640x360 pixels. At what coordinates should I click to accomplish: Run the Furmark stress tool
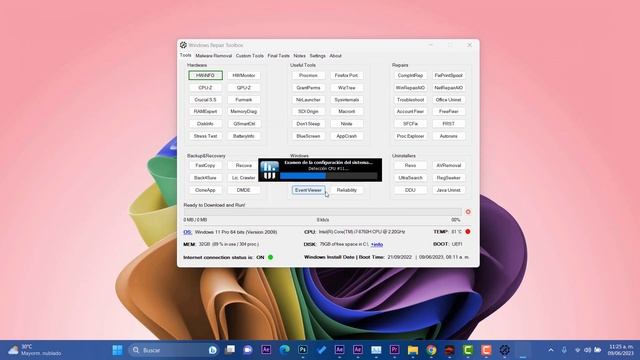244,100
